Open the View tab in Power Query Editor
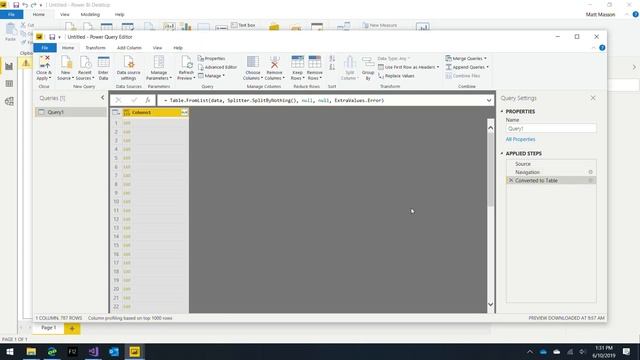Viewport: 640px width, 360px height. click(157, 48)
